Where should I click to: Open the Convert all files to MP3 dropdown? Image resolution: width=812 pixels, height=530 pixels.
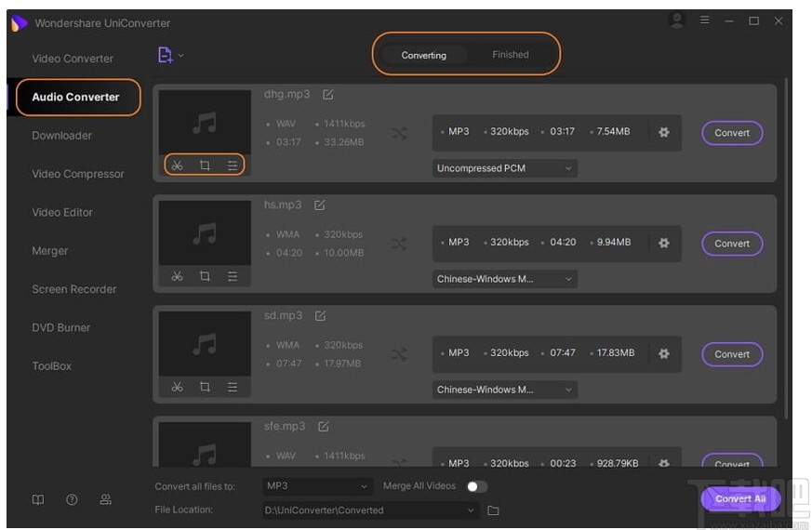[x=317, y=486]
